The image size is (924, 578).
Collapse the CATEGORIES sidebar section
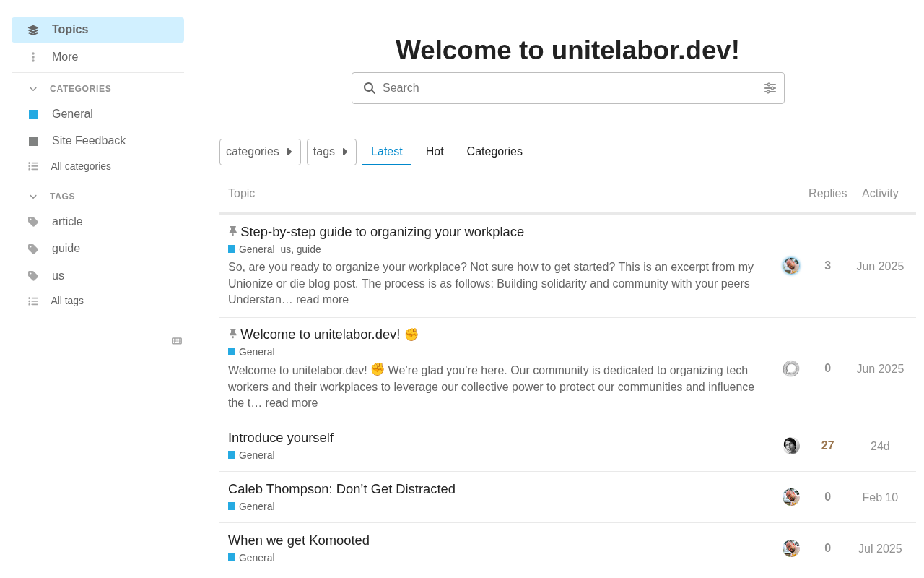click(33, 89)
